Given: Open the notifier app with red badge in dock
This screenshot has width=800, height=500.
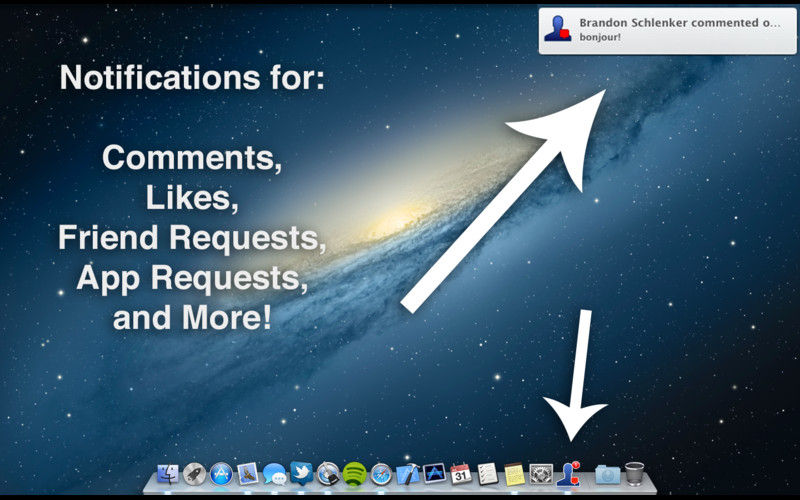Looking at the screenshot, I should point(570,473).
